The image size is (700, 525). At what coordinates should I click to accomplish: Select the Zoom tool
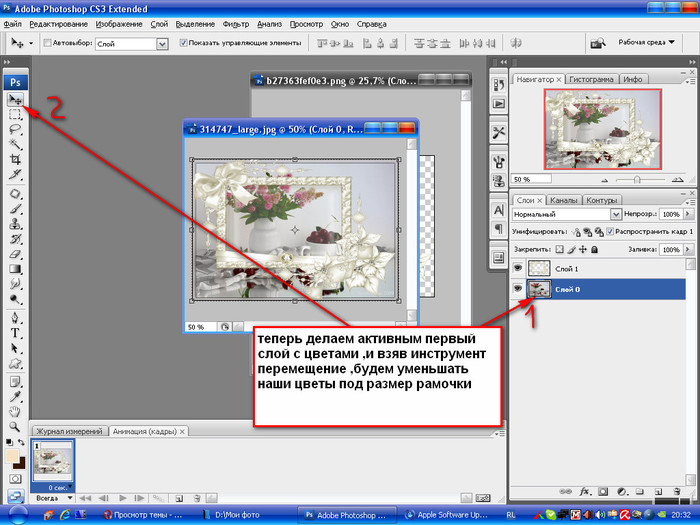pos(15,427)
